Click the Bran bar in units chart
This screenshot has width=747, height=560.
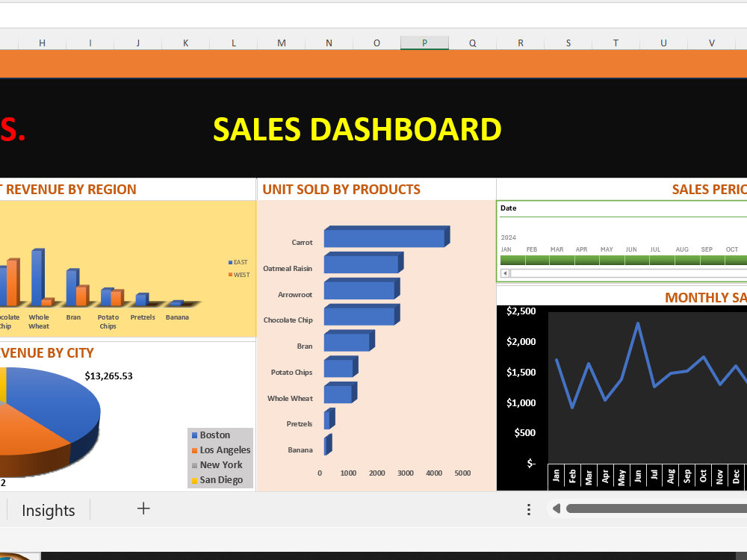[x=348, y=341]
